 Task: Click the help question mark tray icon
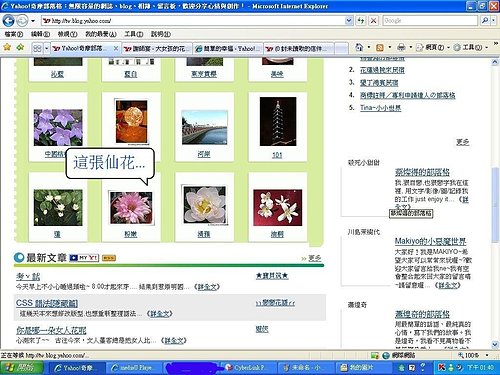tap(423, 367)
